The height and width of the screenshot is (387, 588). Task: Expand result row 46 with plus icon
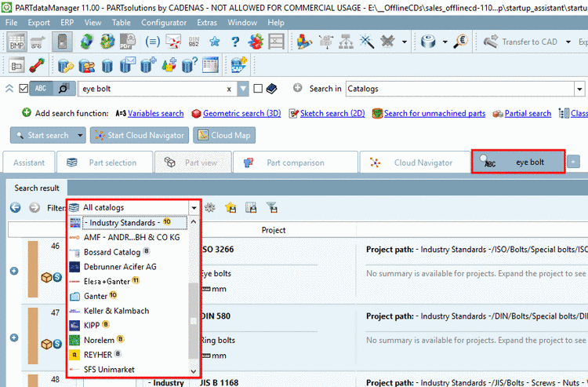(x=14, y=271)
